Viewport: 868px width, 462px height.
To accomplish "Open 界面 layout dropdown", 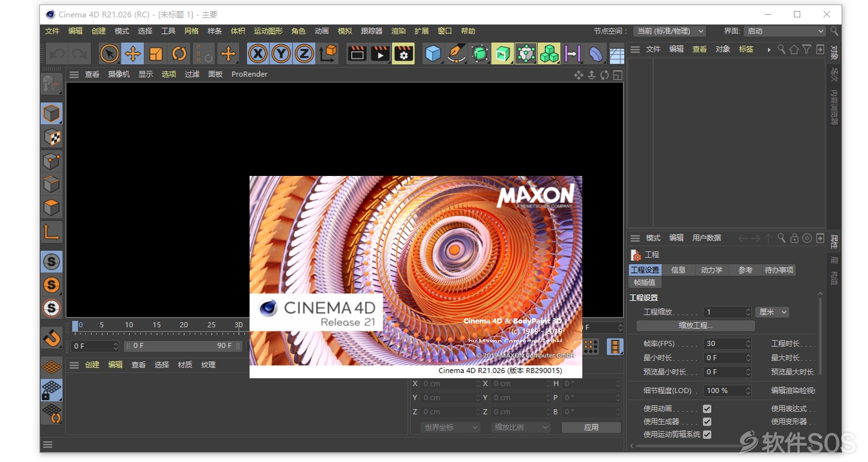I will coord(784,31).
